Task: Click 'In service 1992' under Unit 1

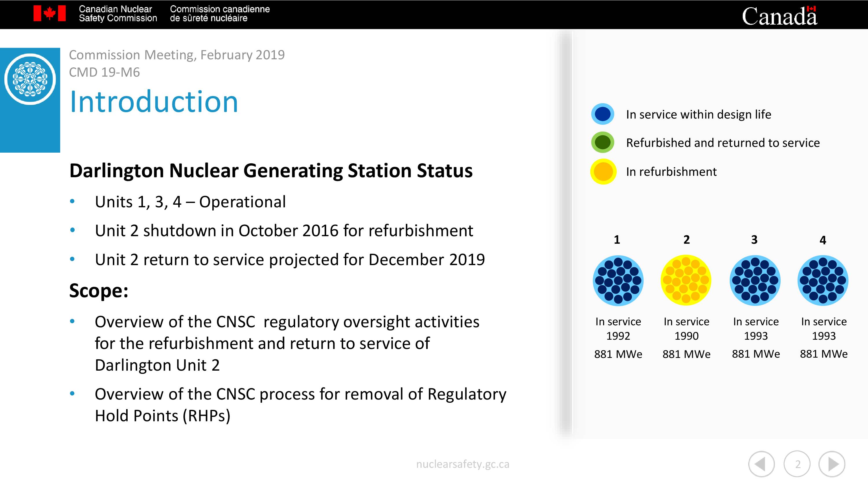Action: [x=618, y=329]
